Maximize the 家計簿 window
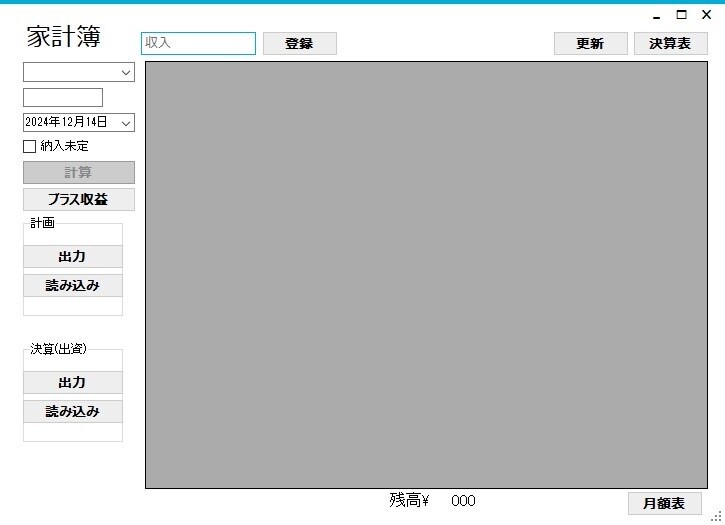The width and height of the screenshot is (725, 525). [x=682, y=15]
